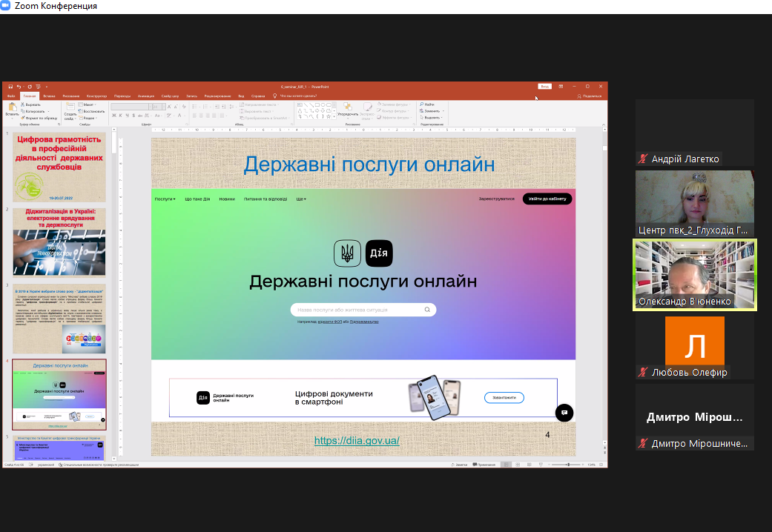The image size is (772, 532).
Task: Expand the shapes gallery more arrow
Action: coord(334,117)
